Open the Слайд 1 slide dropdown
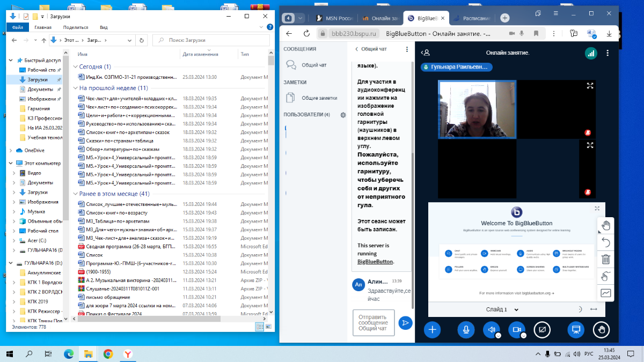Viewport: 644px width, 362px height. (502, 309)
